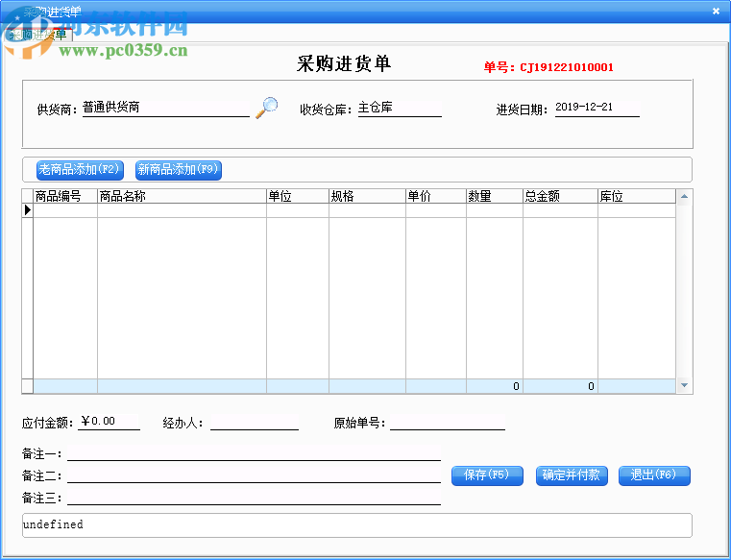Click 新商品添加(F9) button
731x560 pixels.
178,170
